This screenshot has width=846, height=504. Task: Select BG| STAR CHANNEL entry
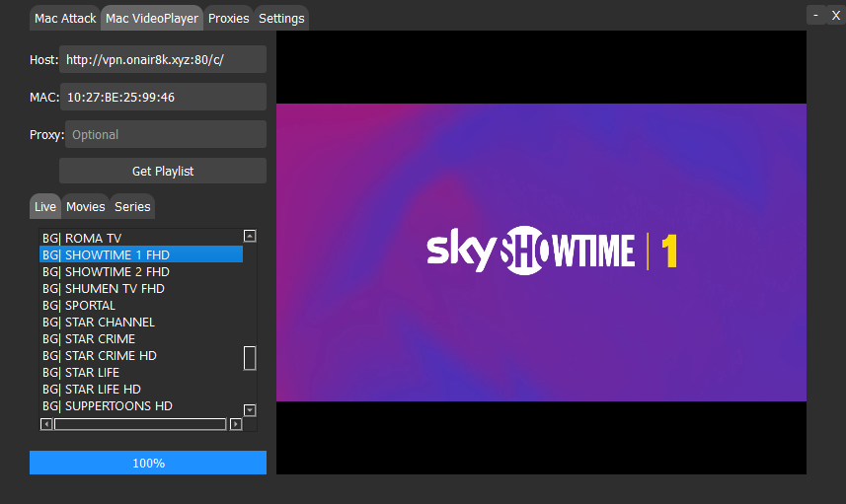[x=141, y=322]
